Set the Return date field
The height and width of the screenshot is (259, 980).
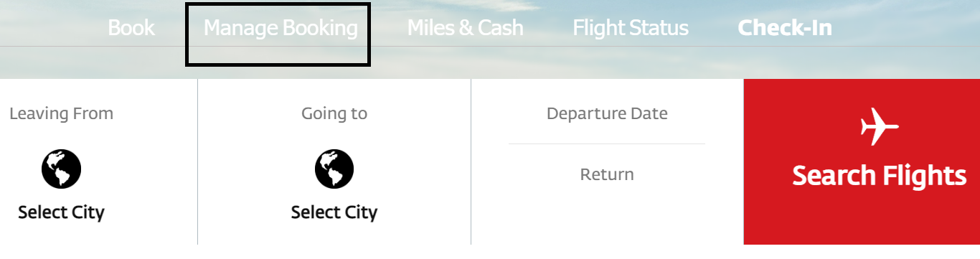[x=607, y=174]
